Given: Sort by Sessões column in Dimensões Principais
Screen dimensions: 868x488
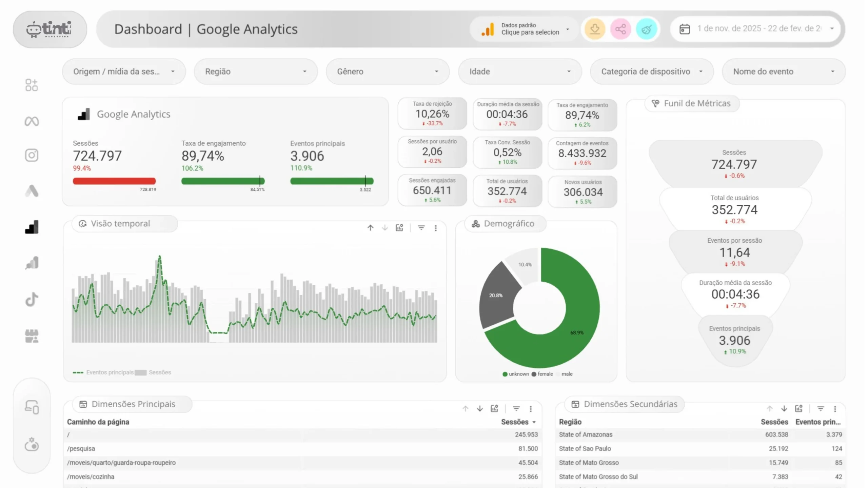Looking at the screenshot, I should point(518,422).
